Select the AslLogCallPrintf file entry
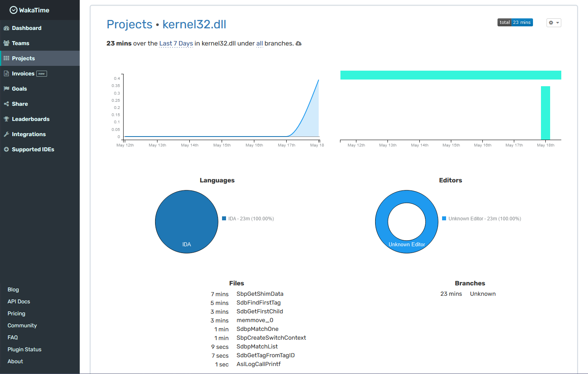The image size is (588, 374). coord(258,364)
